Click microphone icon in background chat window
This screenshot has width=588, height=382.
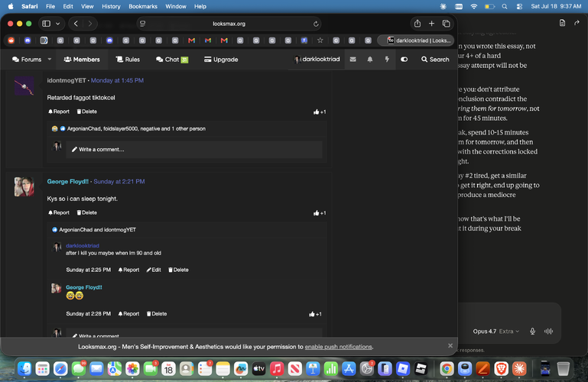532,331
